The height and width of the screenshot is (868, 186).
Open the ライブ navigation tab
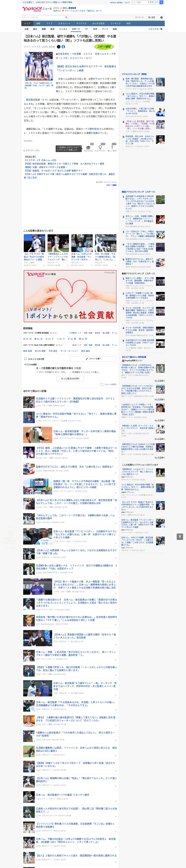click(x=49, y=24)
